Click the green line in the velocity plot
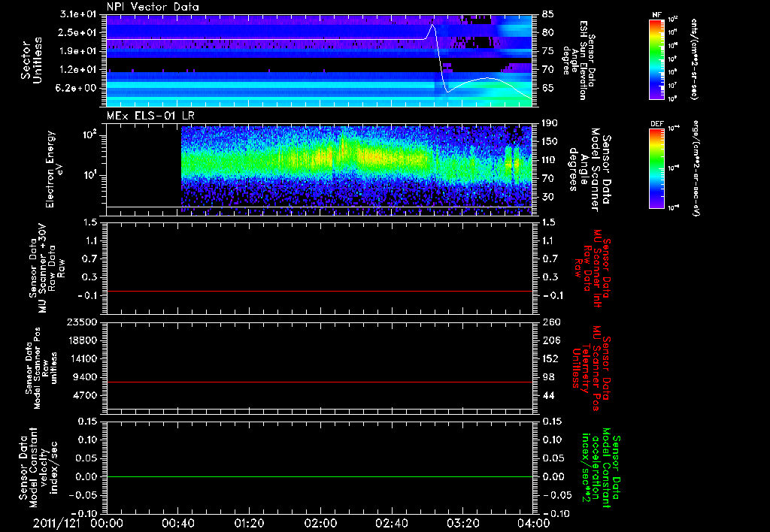Viewport: 770px width, 532px height. pos(319,476)
